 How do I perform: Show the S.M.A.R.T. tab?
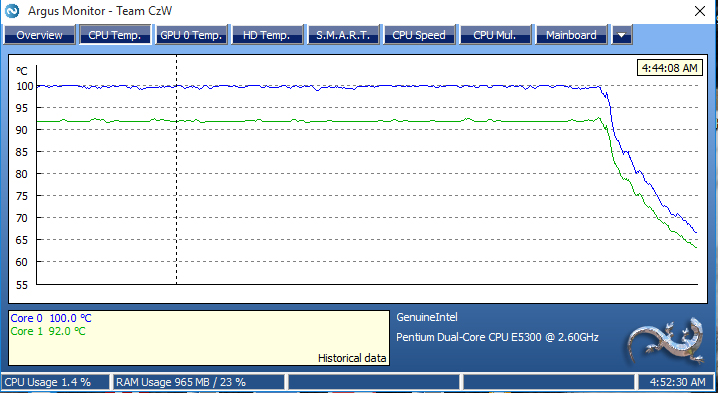[343, 35]
